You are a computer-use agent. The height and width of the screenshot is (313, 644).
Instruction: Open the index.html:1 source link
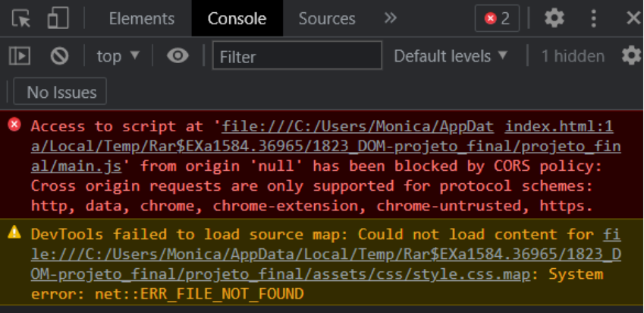pos(559,127)
